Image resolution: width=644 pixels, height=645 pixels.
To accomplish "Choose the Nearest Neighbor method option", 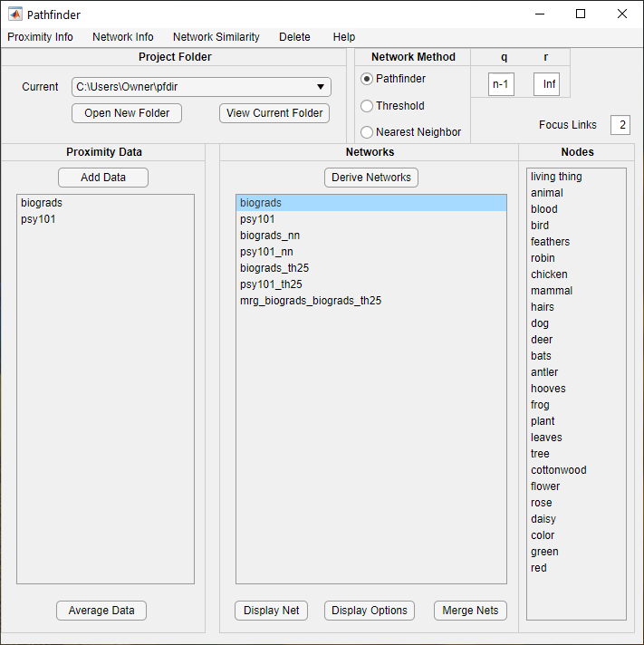I will (367, 132).
